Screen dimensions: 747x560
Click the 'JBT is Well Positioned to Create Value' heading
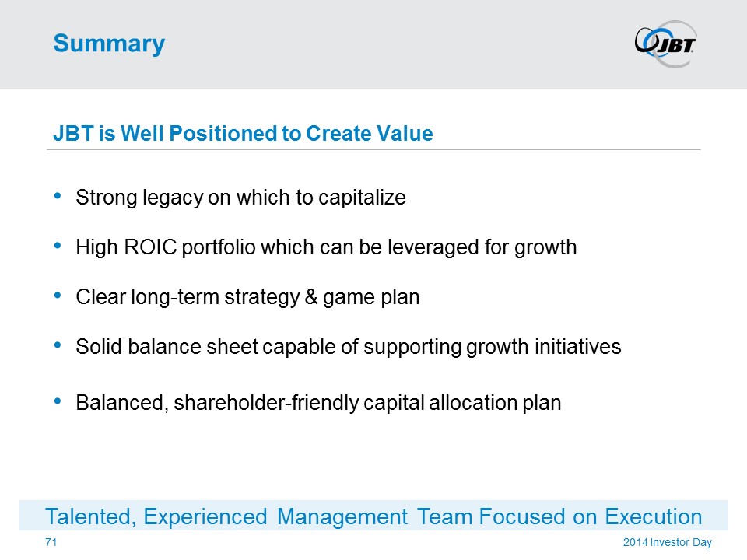click(243, 134)
